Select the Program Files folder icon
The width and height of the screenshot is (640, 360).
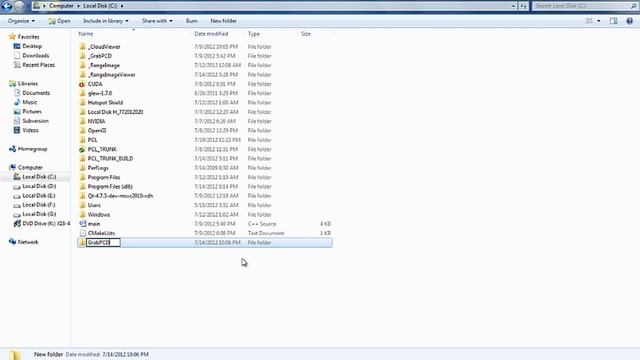82,177
